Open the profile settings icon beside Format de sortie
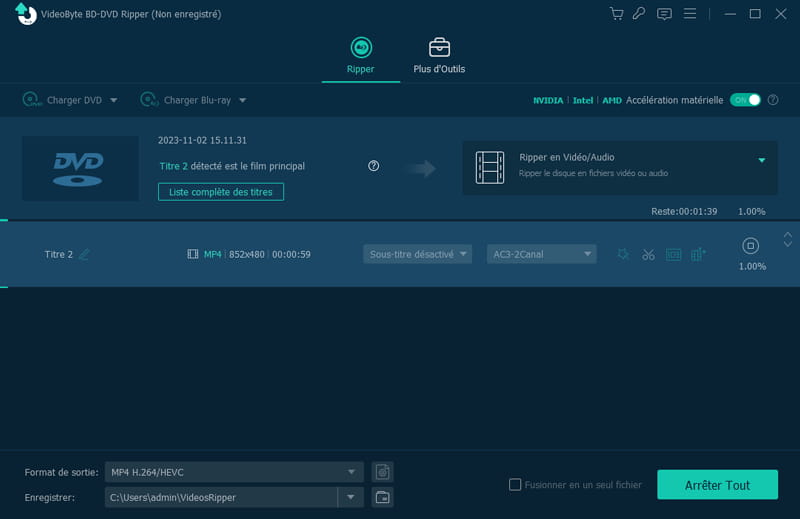Screen dimensions: 800x519 382,472
